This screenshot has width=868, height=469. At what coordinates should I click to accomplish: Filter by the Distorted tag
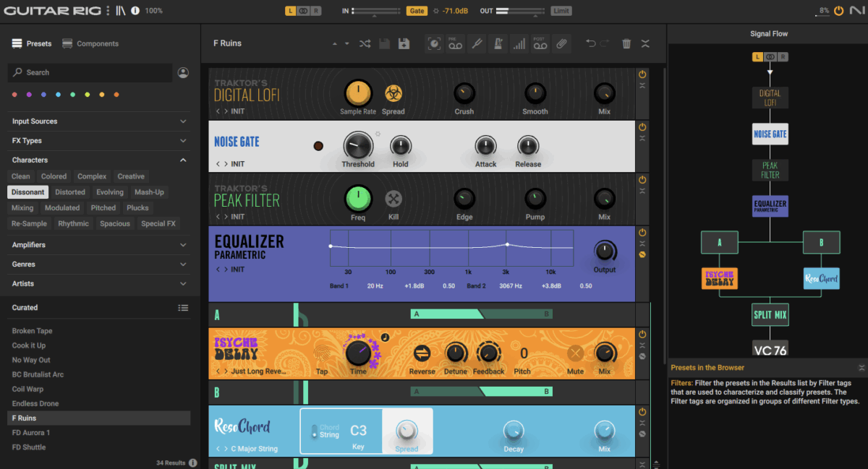(x=70, y=192)
